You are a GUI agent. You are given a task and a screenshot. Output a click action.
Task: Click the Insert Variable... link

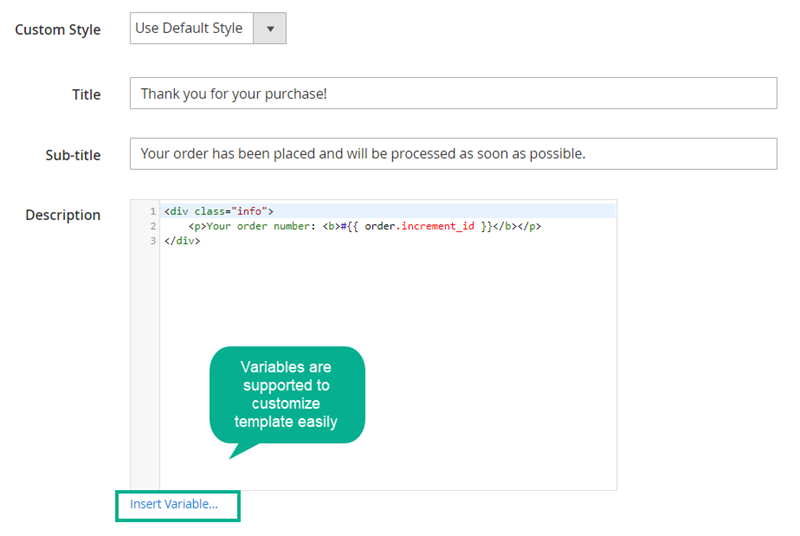coord(173,504)
